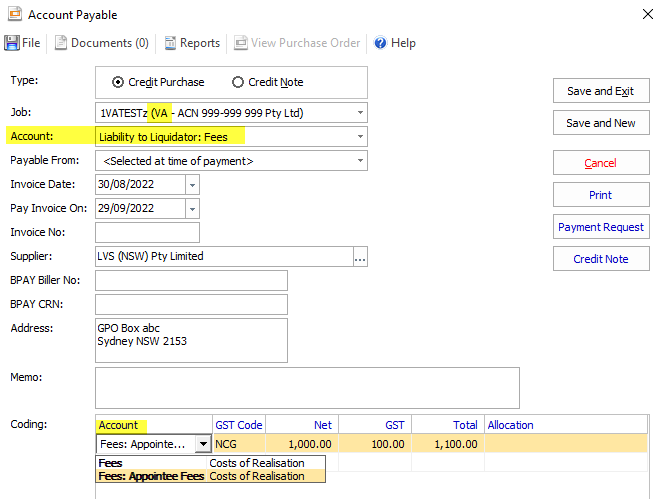
Task: Open the Pay Invoice On date picker
Action: 192,209
